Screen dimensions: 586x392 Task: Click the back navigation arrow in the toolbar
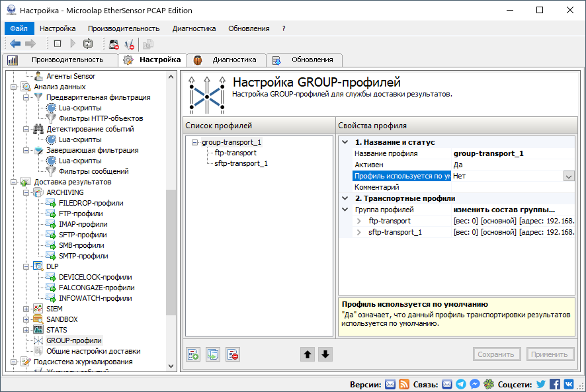[15, 44]
